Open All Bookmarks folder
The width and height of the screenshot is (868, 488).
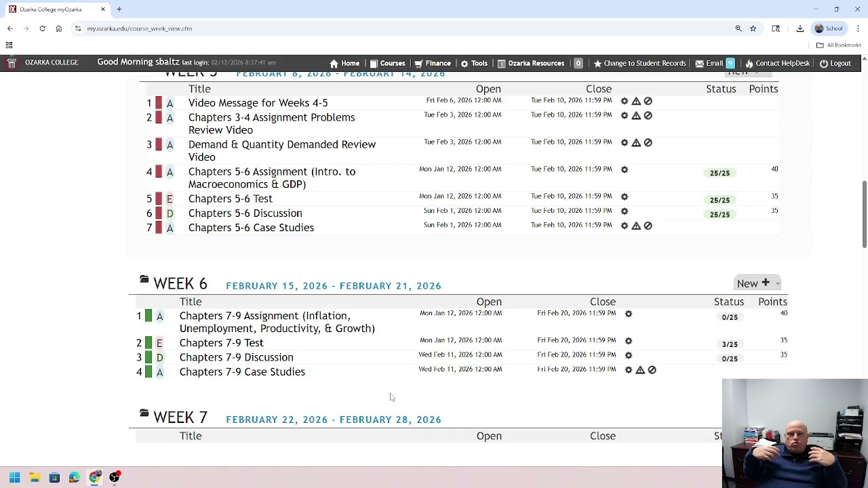coord(839,45)
